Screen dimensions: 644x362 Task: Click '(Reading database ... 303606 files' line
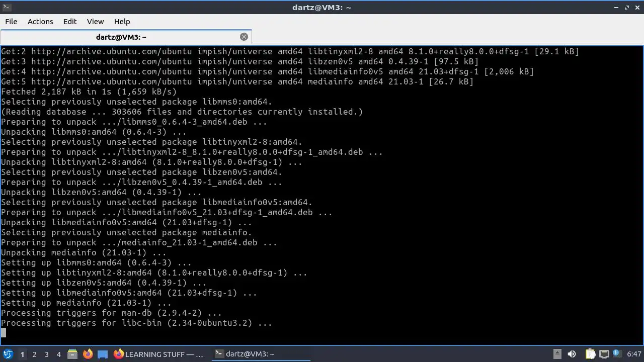pyautogui.click(x=182, y=112)
